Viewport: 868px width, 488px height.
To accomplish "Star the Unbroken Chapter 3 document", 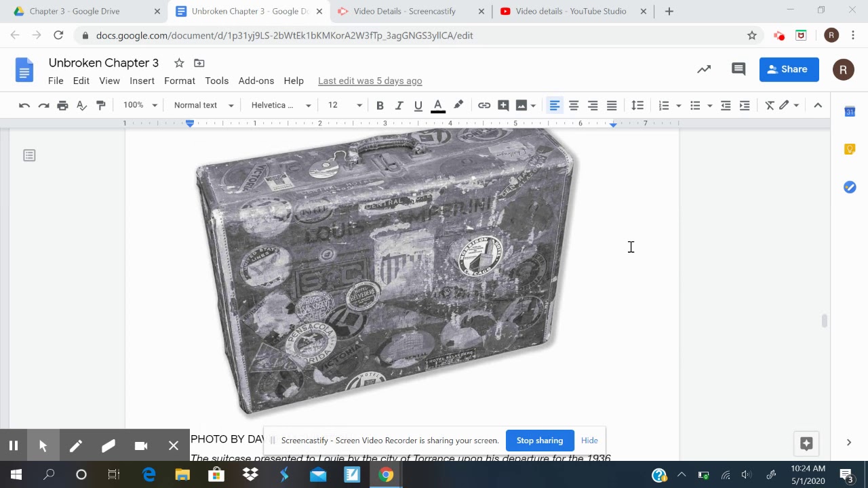I will pyautogui.click(x=179, y=63).
